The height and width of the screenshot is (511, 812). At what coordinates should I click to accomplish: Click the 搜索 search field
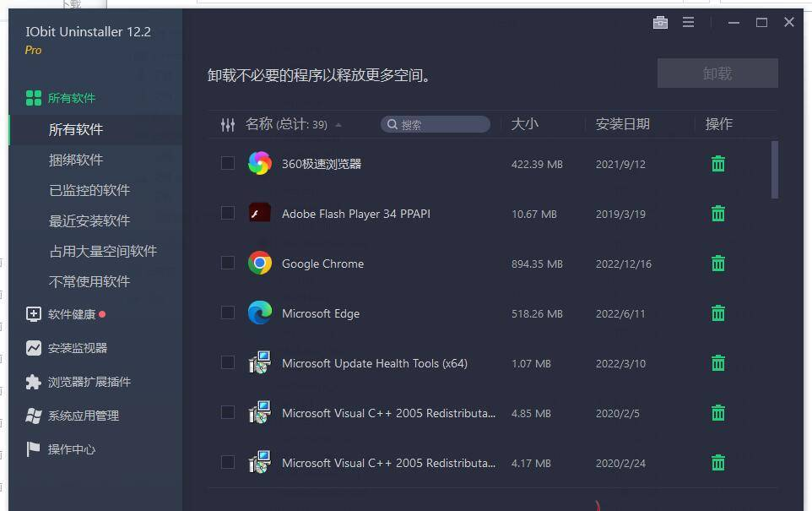436,124
